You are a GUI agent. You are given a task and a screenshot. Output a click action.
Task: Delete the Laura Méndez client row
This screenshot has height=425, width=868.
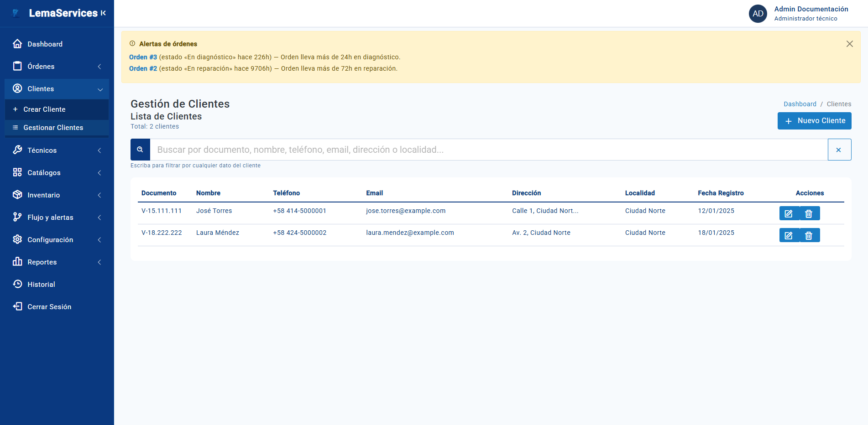point(809,235)
